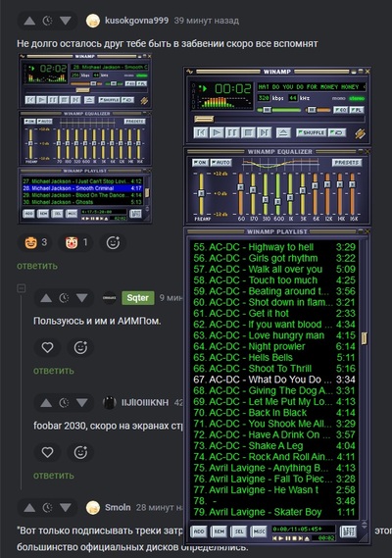Toggle SHUFFLE in the large Winamp window
Screen dimensions: 392x558
[311, 133]
